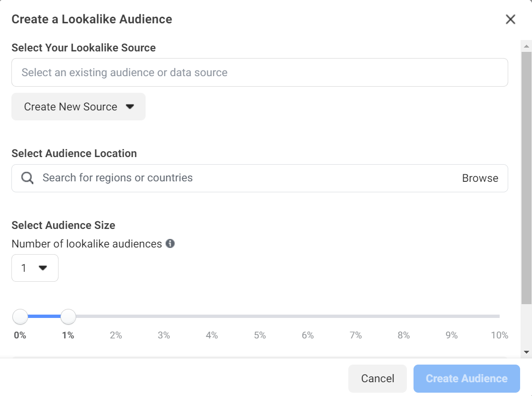This screenshot has height=396, width=532.
Task: Click the 7% label under the slider
Action: (x=355, y=335)
